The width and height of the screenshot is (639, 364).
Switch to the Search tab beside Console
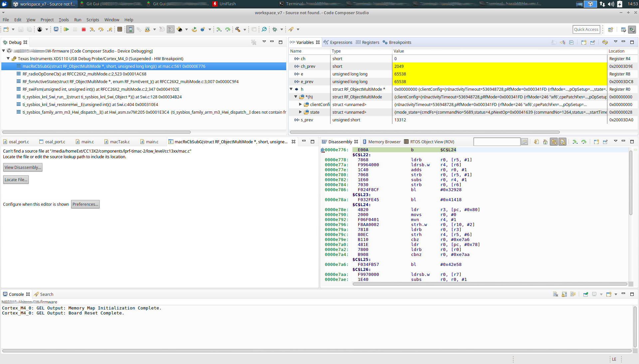pyautogui.click(x=44, y=295)
